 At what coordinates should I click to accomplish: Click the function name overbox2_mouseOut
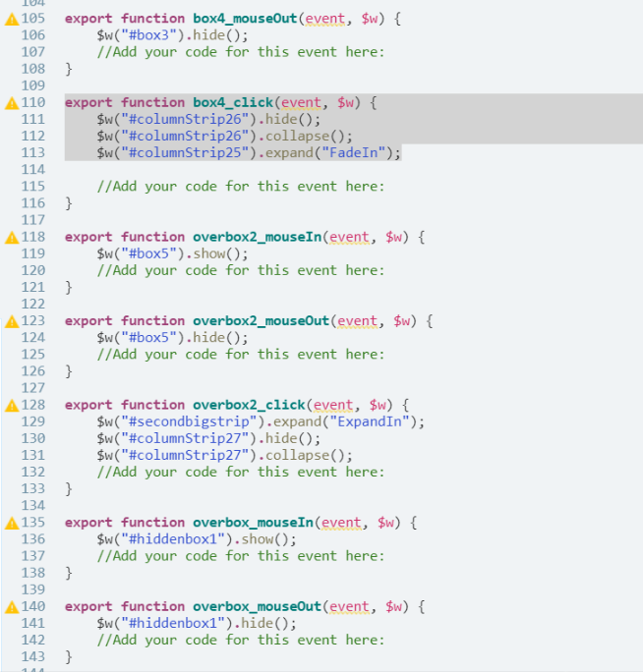click(261, 320)
